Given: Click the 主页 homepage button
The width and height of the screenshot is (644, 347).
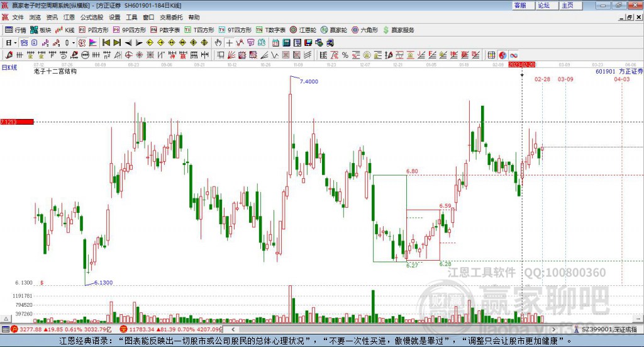Looking at the screenshot, I should [570, 5].
